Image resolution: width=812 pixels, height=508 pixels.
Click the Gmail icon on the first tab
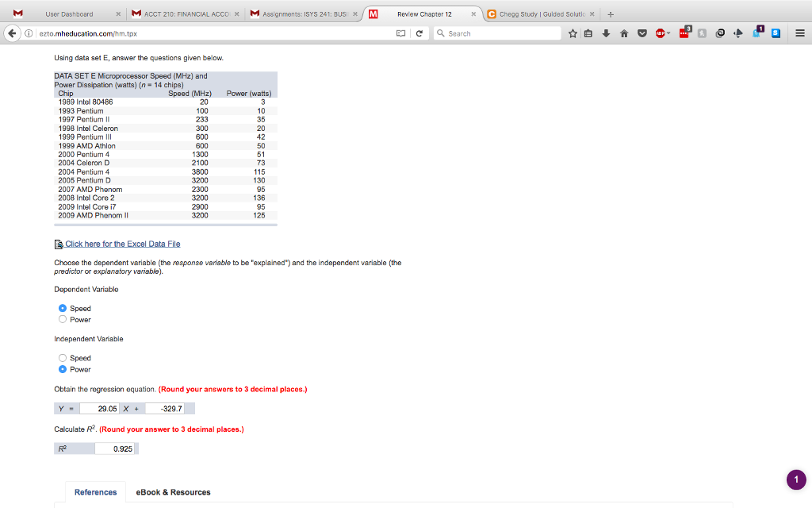[17, 13]
